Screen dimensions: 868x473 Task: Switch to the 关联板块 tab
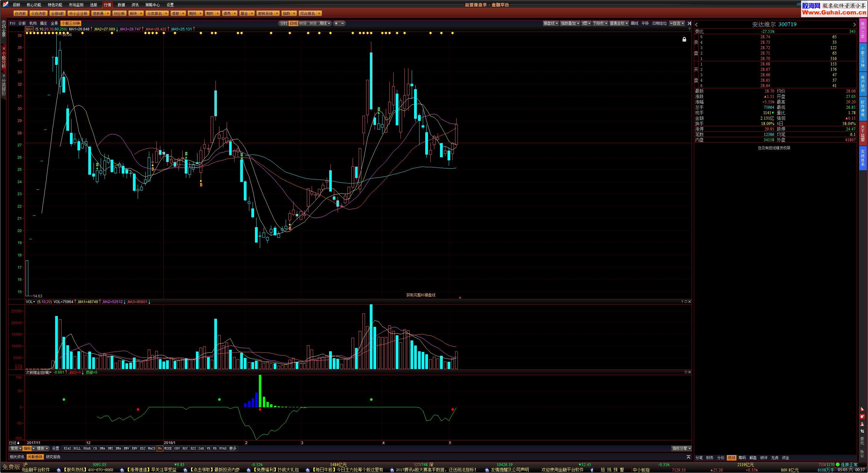(35, 457)
